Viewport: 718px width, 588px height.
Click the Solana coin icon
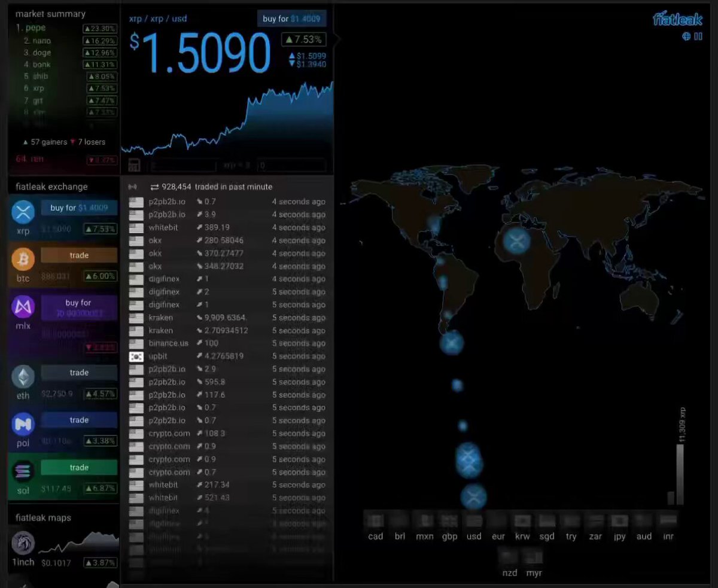(x=23, y=471)
